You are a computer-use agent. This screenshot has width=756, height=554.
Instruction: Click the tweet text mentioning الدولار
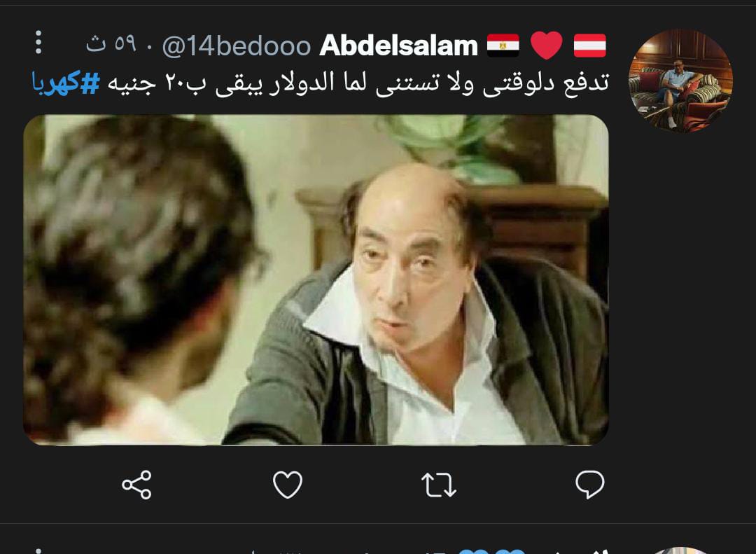[358, 83]
